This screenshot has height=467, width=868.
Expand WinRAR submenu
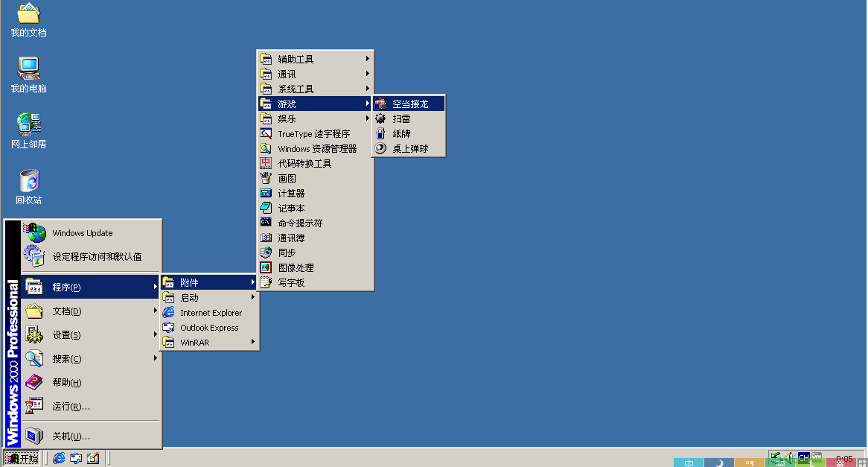[210, 343]
